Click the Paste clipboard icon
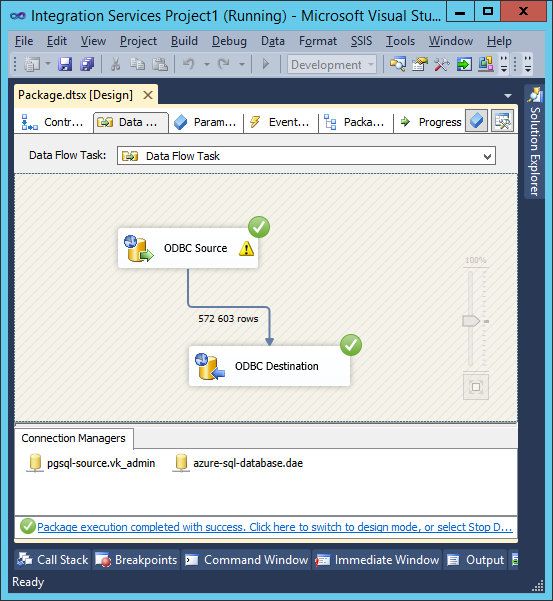This screenshot has width=553, height=601. point(160,64)
